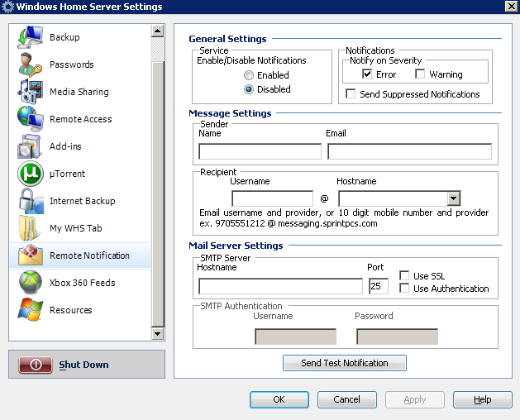The height and width of the screenshot is (420, 520).
Task: Click the gear icon in the title bar
Action: pos(7,7)
